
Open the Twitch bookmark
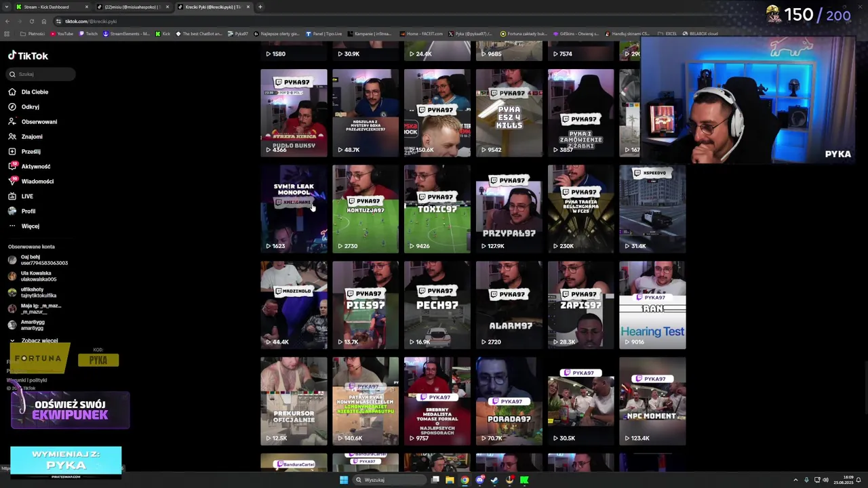point(88,33)
